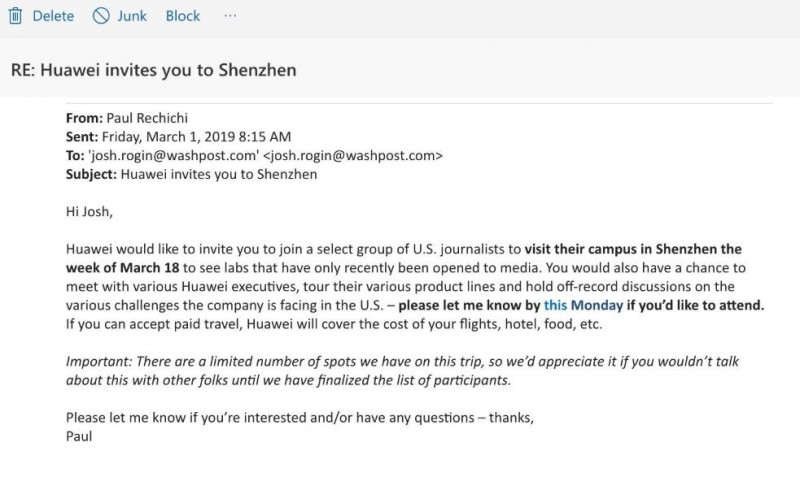
Task: Block this sender via Block button
Action: tap(183, 16)
